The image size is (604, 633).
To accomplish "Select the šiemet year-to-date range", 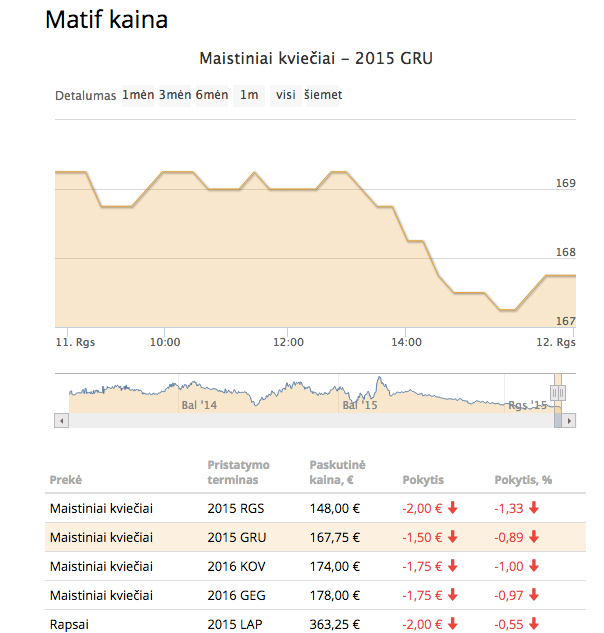I will (323, 96).
